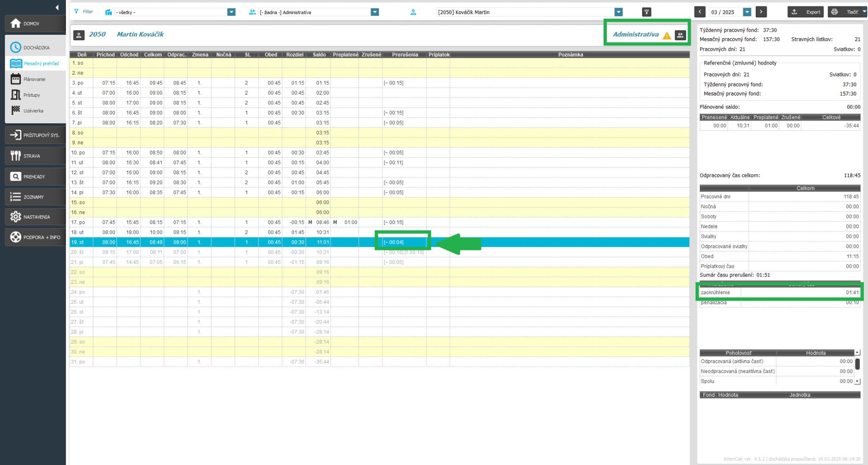Click the employee card icon next to 2050
868x465 pixels.
pos(79,35)
